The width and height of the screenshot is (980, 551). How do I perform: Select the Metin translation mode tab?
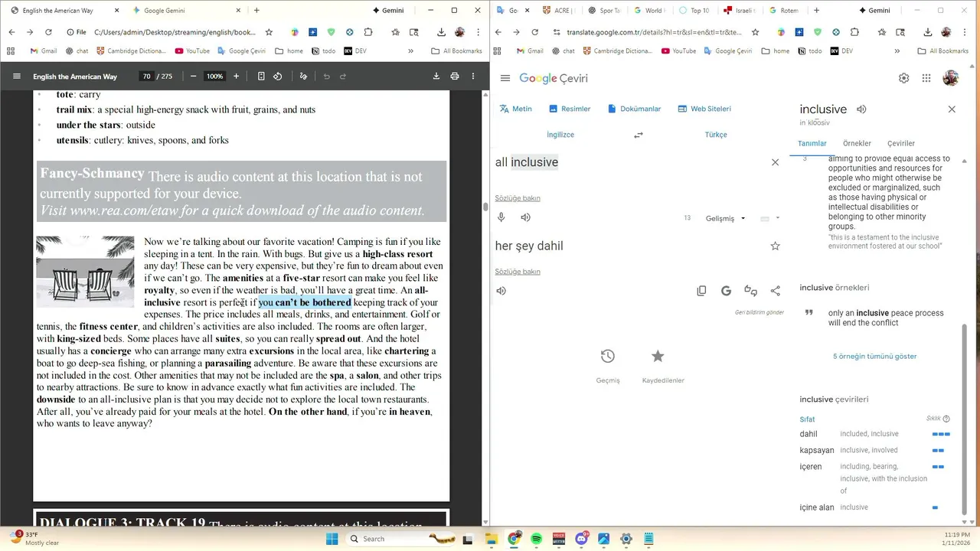(515, 109)
